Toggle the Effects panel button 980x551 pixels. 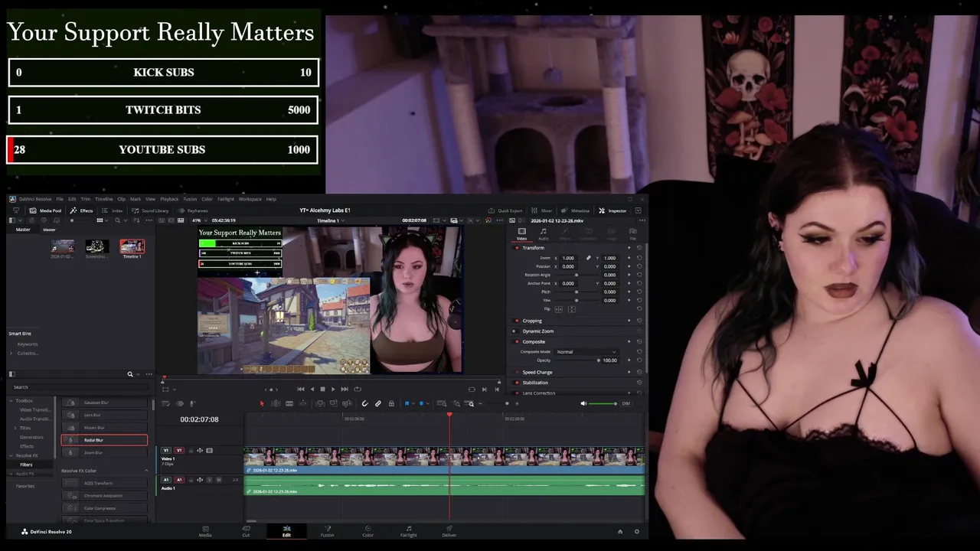point(82,210)
